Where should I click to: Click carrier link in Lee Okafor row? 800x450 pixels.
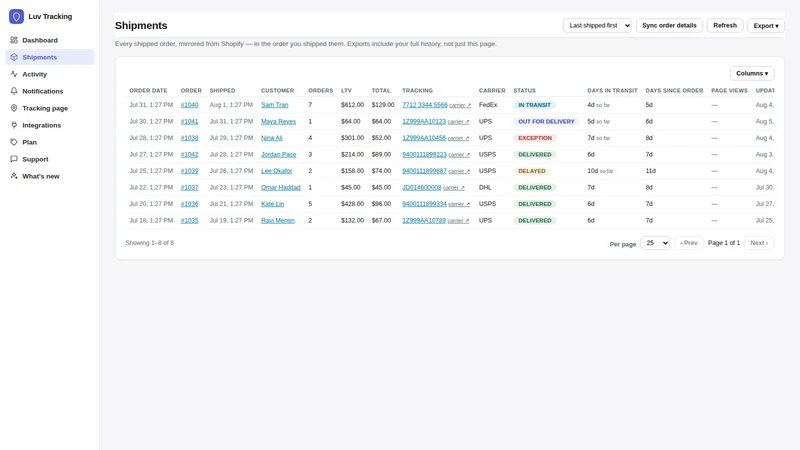pyautogui.click(x=459, y=171)
